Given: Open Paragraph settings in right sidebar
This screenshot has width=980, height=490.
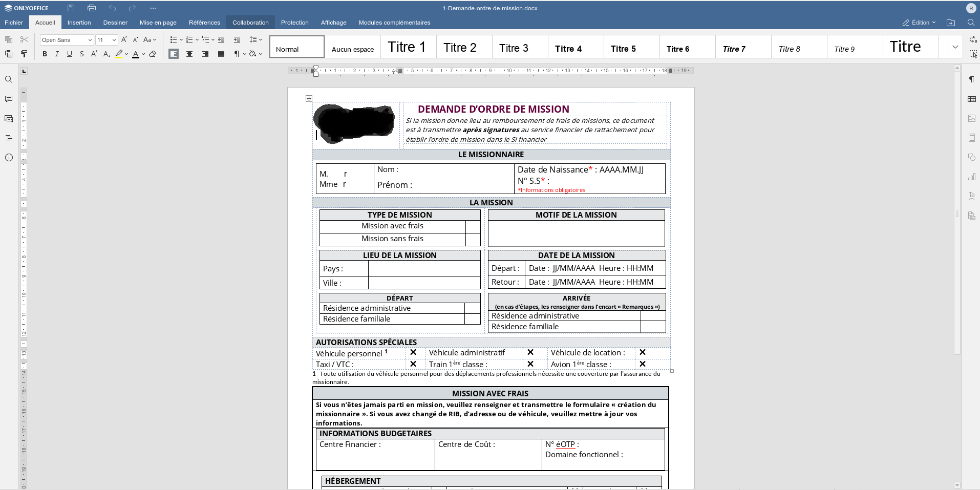Looking at the screenshot, I should [971, 79].
